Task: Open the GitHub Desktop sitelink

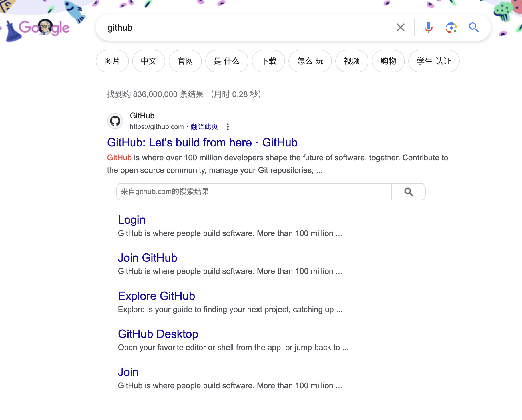Action: coord(158,334)
